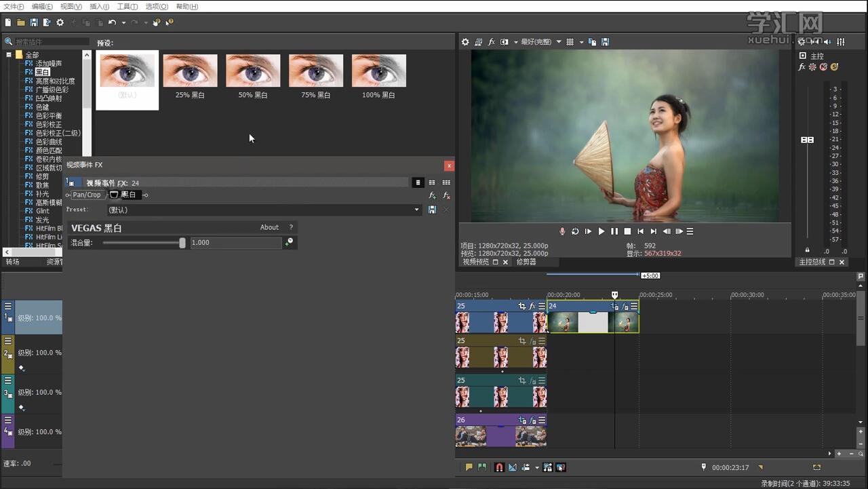Click Pan/Crop icon on top clip 25

(522, 307)
